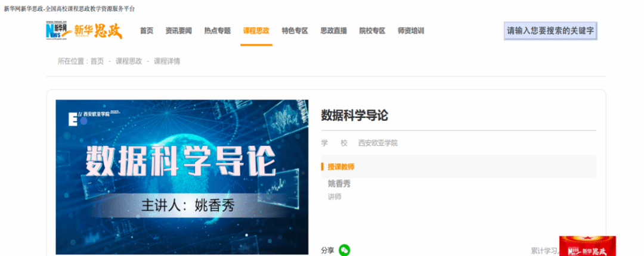Open the 课程思政 highlighted tab
The height and width of the screenshot is (256, 644).
tap(256, 31)
